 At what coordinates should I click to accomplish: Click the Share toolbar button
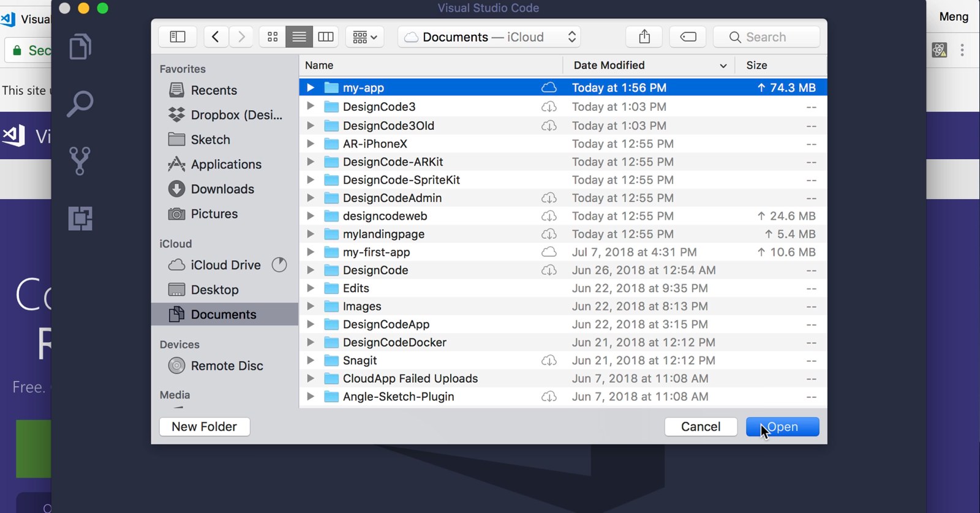(x=644, y=37)
